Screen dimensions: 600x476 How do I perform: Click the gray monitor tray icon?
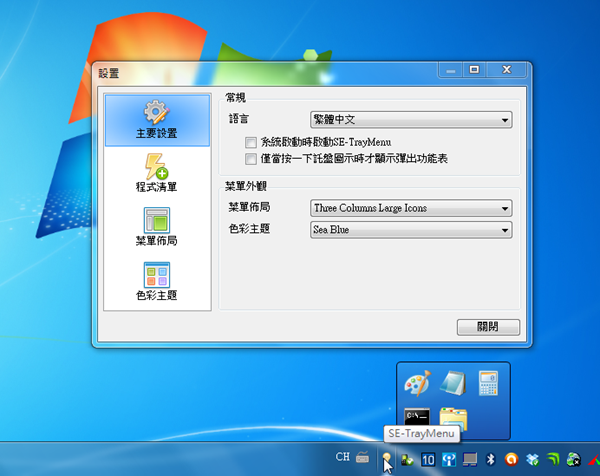470,459
